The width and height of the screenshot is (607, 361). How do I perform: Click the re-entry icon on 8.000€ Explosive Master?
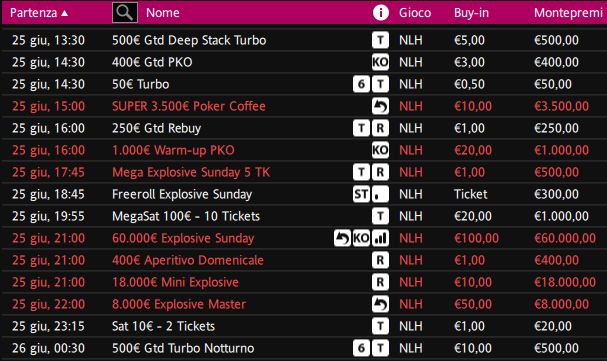click(x=380, y=304)
